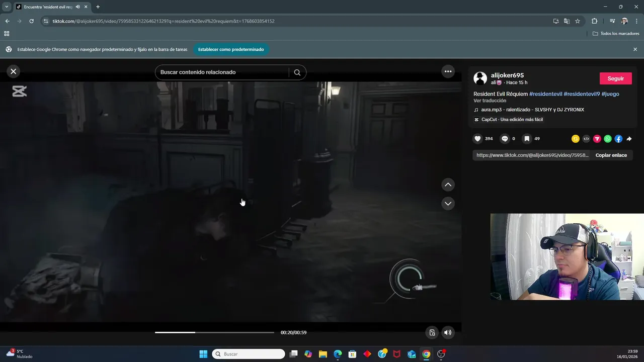The width and height of the screenshot is (644, 362).
Task: Open the 'CapCut · Una edición más fácil' link
Action: coord(512,120)
